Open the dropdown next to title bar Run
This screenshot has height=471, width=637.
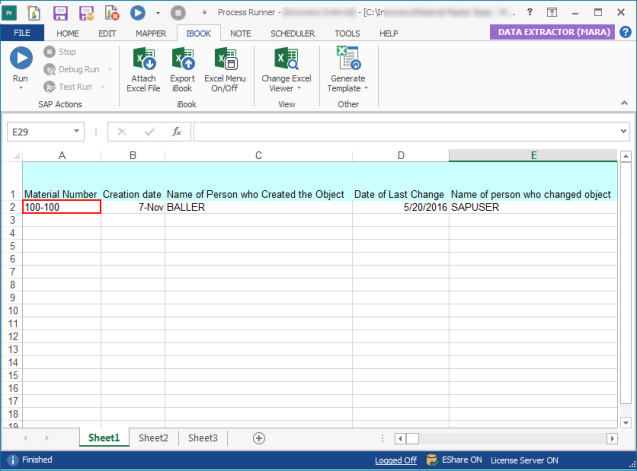(158, 13)
